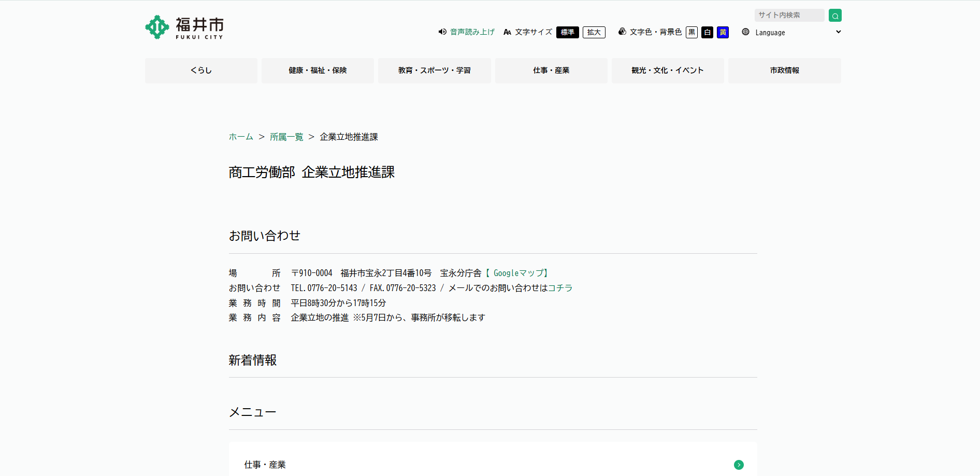
Task: Click the 商工労働部 企業立地推進課 heading
Action: click(312, 172)
